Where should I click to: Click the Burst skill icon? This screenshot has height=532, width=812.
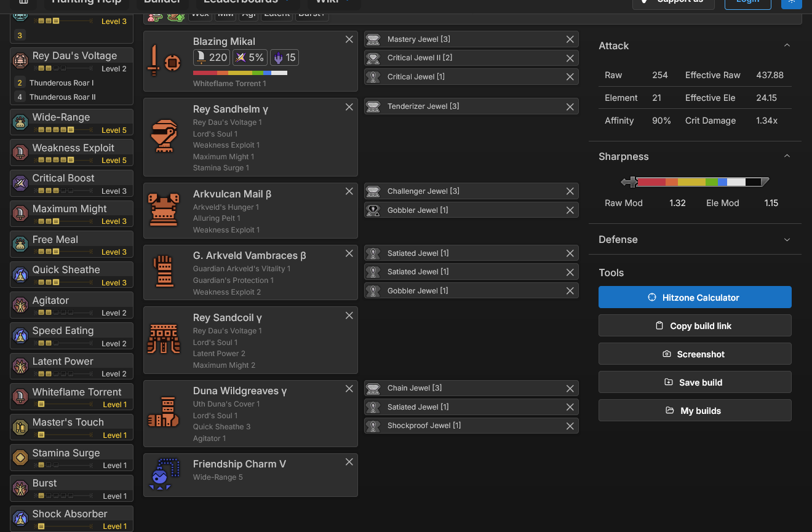[x=20, y=488]
